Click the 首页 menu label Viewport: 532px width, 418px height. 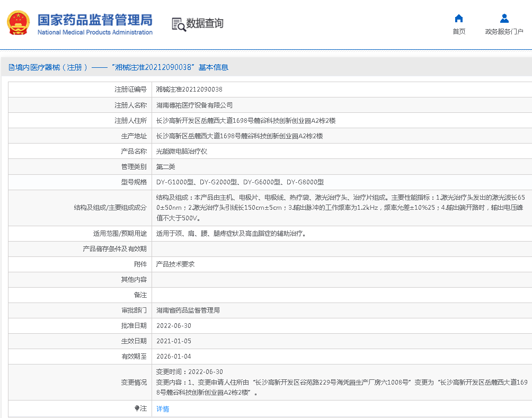[458, 31]
